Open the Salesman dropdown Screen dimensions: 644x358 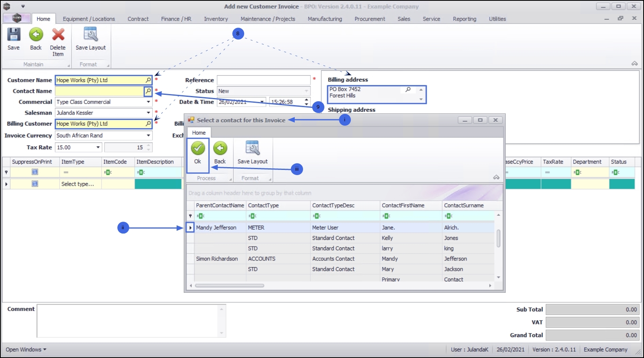pyautogui.click(x=149, y=113)
